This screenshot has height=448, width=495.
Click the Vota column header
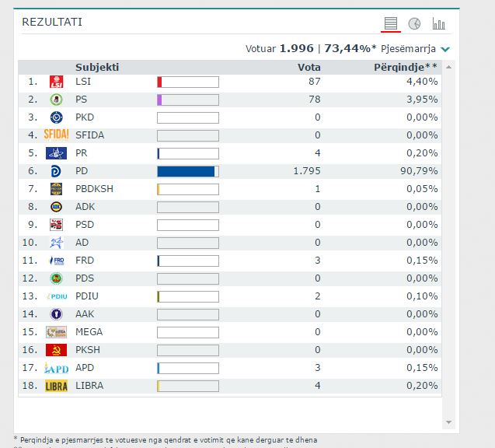(x=309, y=68)
